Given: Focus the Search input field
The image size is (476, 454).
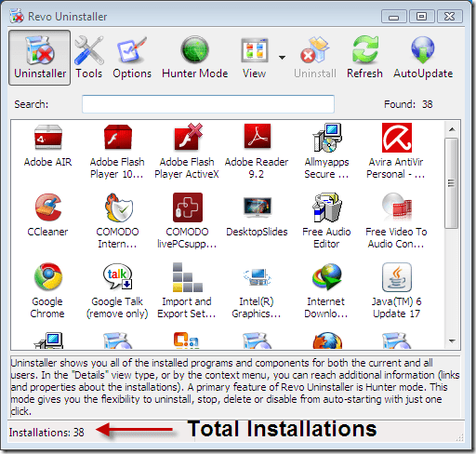Looking at the screenshot, I should (x=208, y=104).
